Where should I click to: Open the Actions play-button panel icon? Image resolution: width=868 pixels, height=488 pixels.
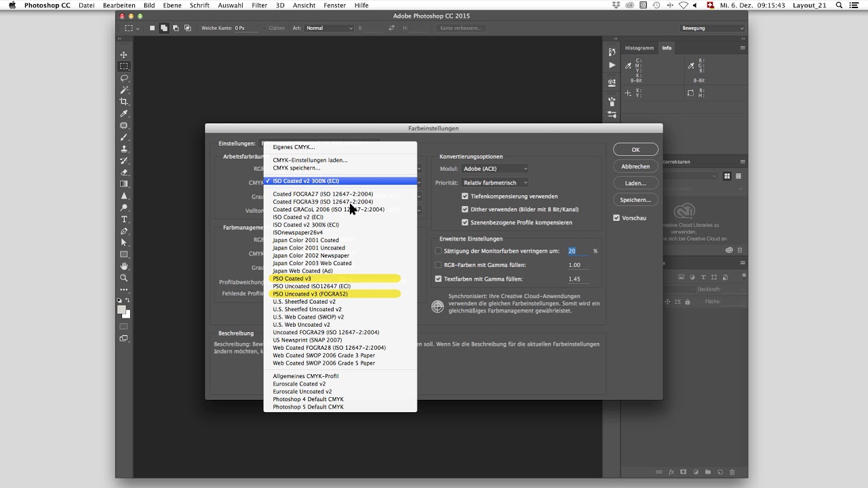point(612,65)
